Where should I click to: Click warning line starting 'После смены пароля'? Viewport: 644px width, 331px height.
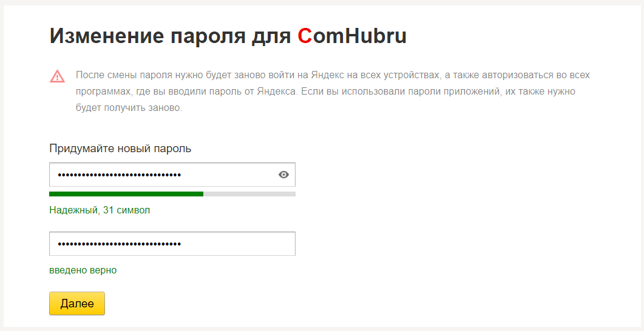(333, 76)
